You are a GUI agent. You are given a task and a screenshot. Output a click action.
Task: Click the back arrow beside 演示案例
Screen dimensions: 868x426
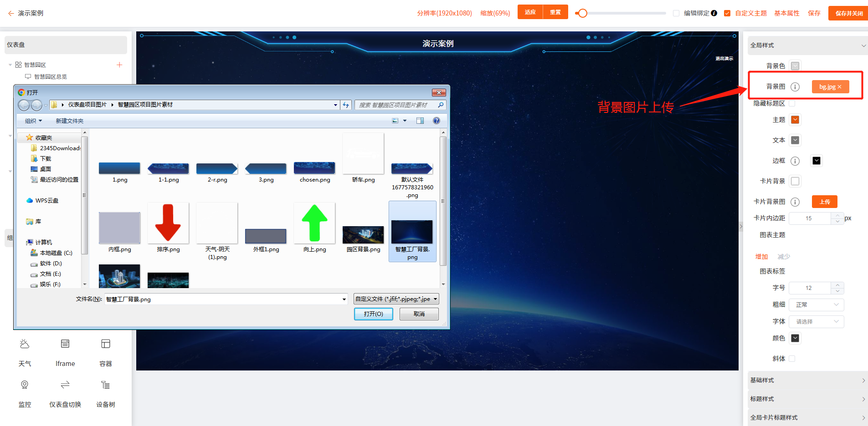11,13
